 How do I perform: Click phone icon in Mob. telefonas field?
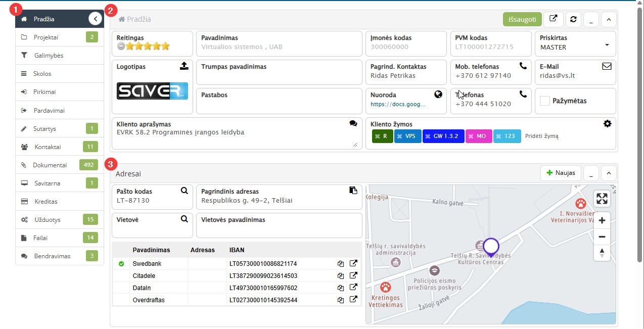523,66
